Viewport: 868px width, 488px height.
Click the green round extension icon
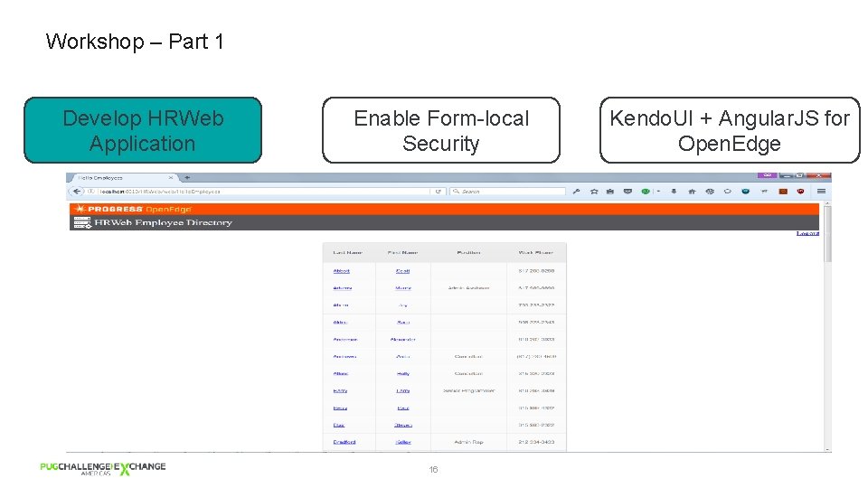click(x=645, y=192)
